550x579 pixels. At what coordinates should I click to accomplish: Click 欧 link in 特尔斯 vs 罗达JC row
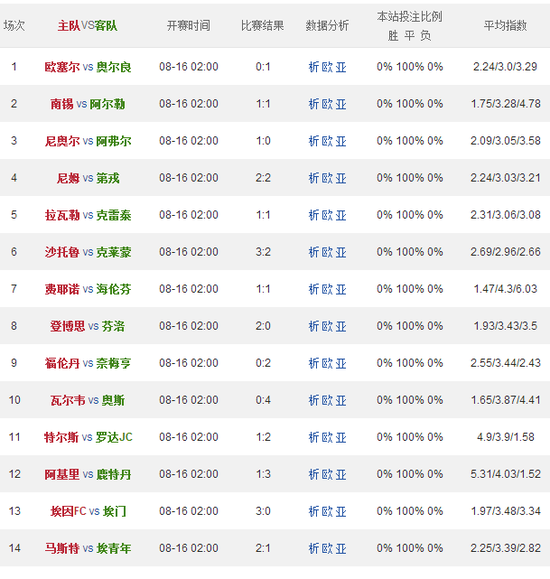point(327,437)
